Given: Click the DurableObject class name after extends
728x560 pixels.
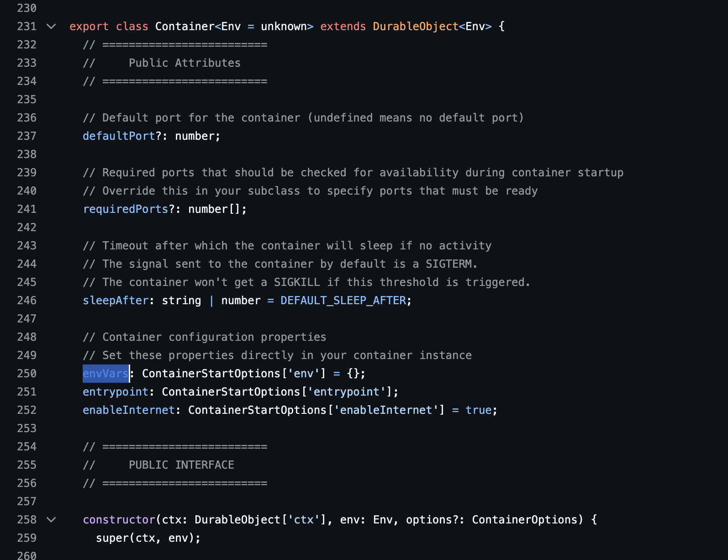Looking at the screenshot, I should [415, 26].
